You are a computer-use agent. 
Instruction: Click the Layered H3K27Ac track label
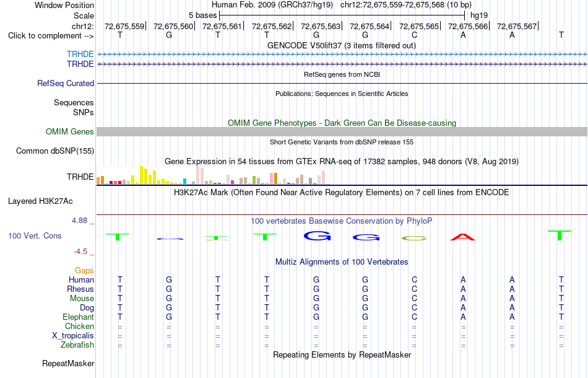40,201
